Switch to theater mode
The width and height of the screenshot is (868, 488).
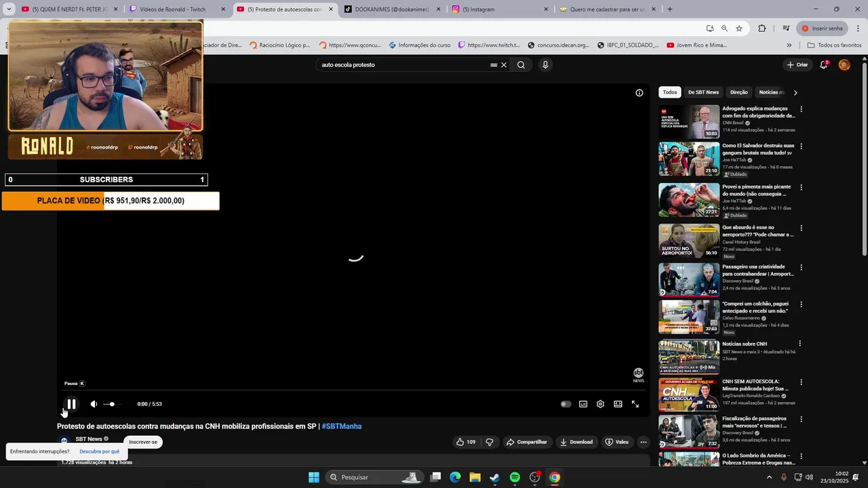618,404
